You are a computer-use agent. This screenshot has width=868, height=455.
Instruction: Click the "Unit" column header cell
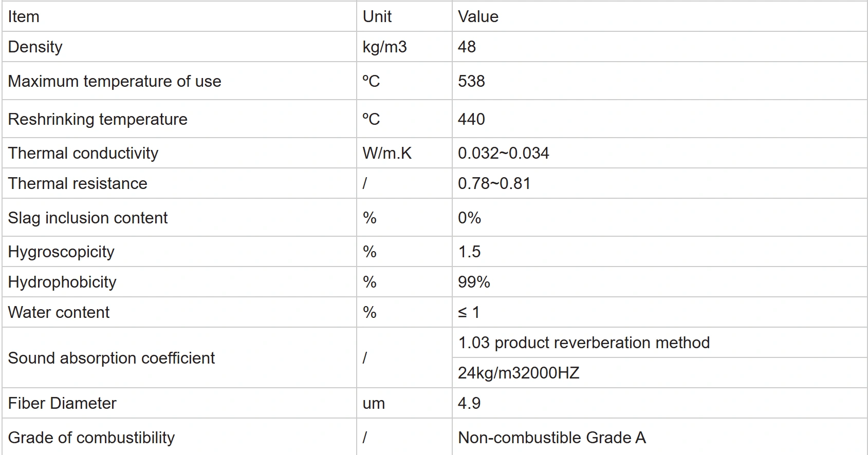377,17
